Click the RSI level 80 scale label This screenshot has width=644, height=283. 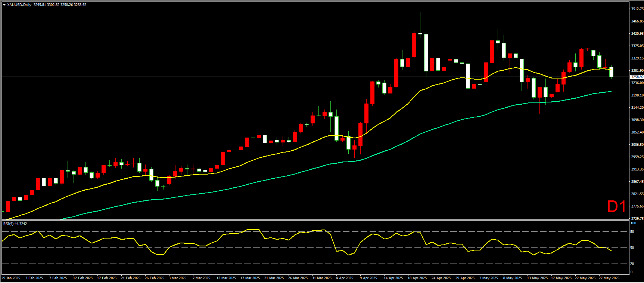click(x=632, y=232)
